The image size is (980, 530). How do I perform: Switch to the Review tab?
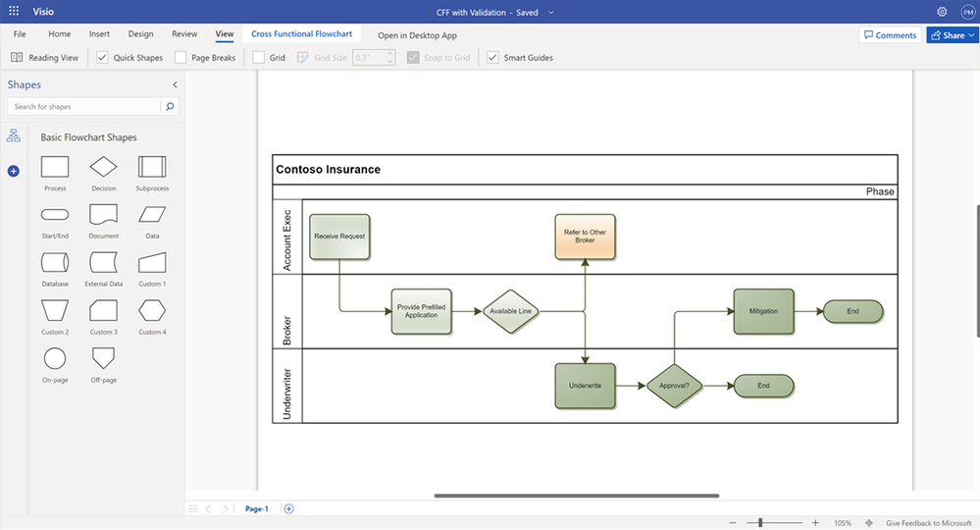point(184,34)
